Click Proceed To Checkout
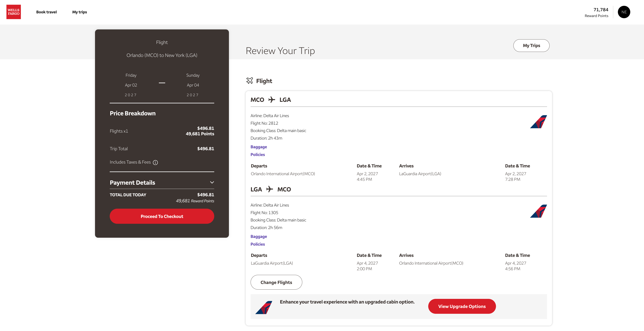Image resolution: width=644 pixels, height=331 pixels. (x=162, y=216)
